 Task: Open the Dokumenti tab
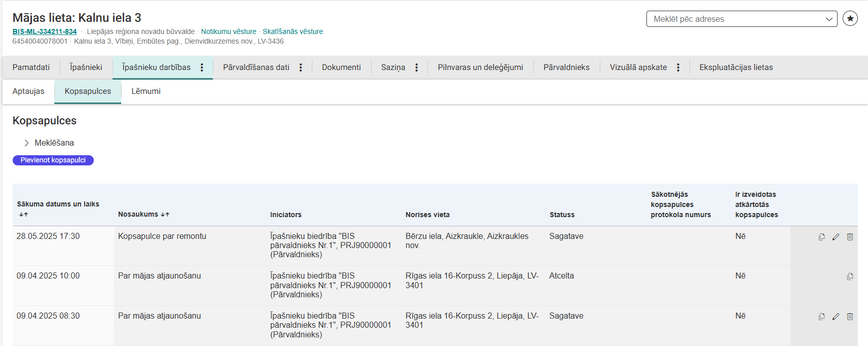pyautogui.click(x=341, y=67)
